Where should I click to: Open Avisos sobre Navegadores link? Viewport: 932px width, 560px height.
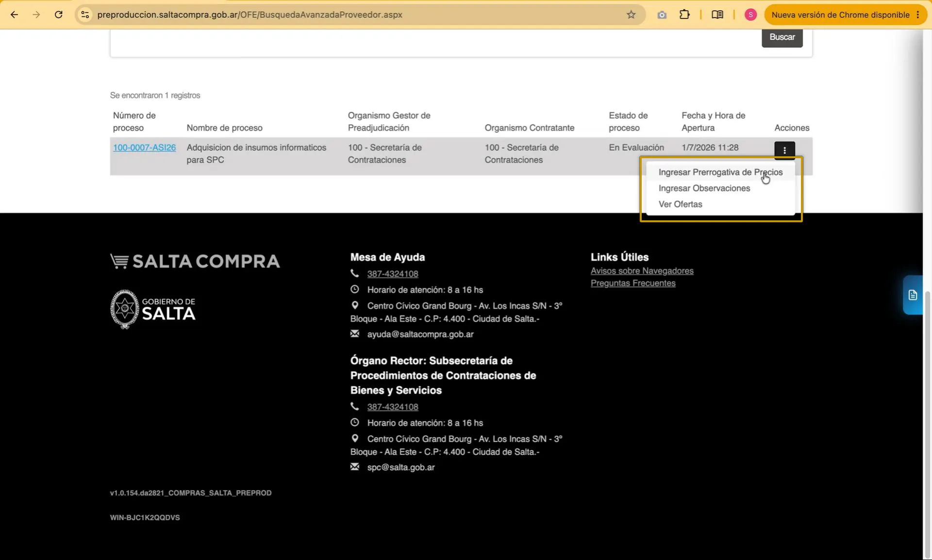tap(642, 271)
